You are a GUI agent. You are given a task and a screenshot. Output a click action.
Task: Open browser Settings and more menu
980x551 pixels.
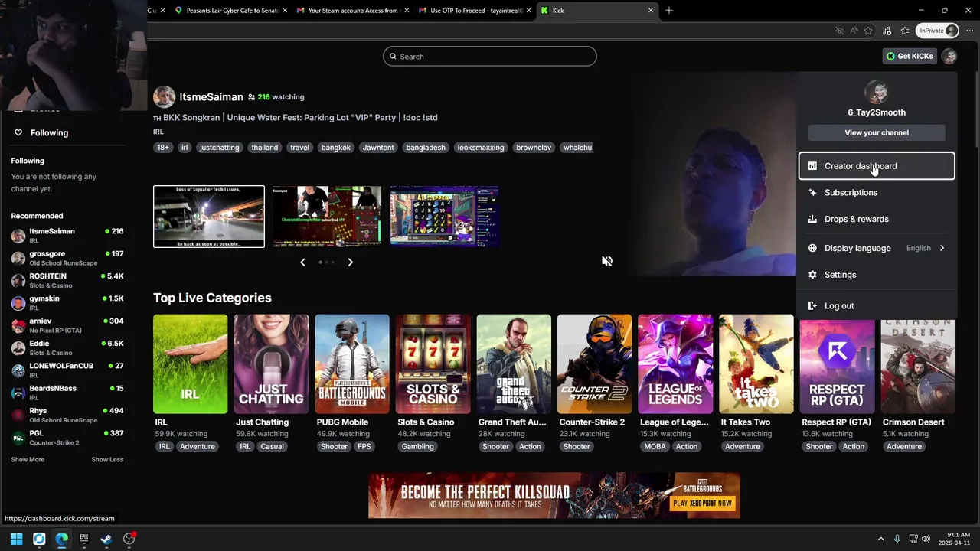pyautogui.click(x=969, y=31)
